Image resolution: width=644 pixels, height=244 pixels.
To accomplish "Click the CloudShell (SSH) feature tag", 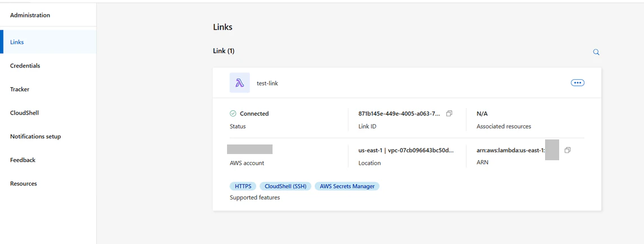I will [285, 186].
